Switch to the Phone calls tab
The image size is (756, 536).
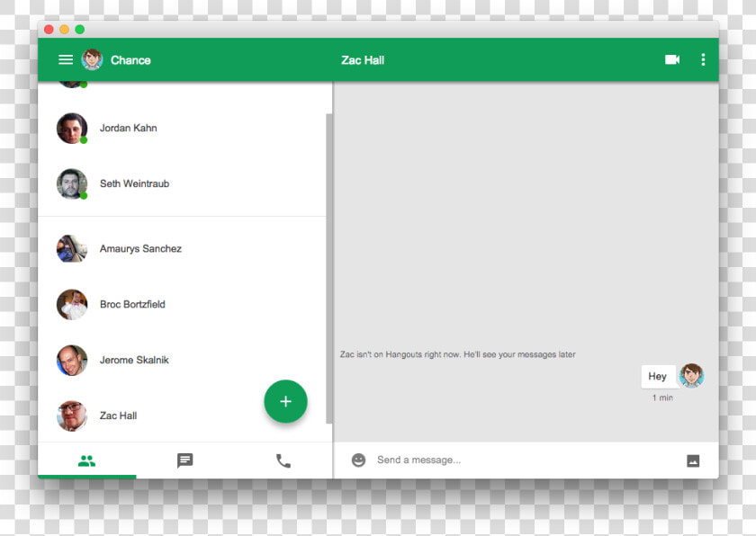pos(283,460)
